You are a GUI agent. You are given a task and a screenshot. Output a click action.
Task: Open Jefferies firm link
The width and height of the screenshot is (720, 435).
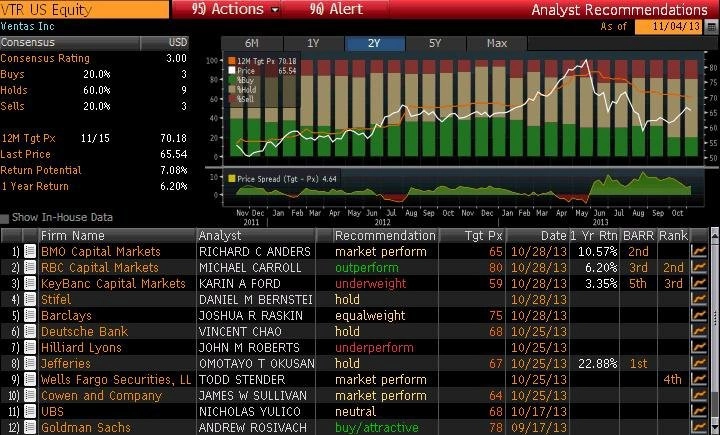[66, 363]
